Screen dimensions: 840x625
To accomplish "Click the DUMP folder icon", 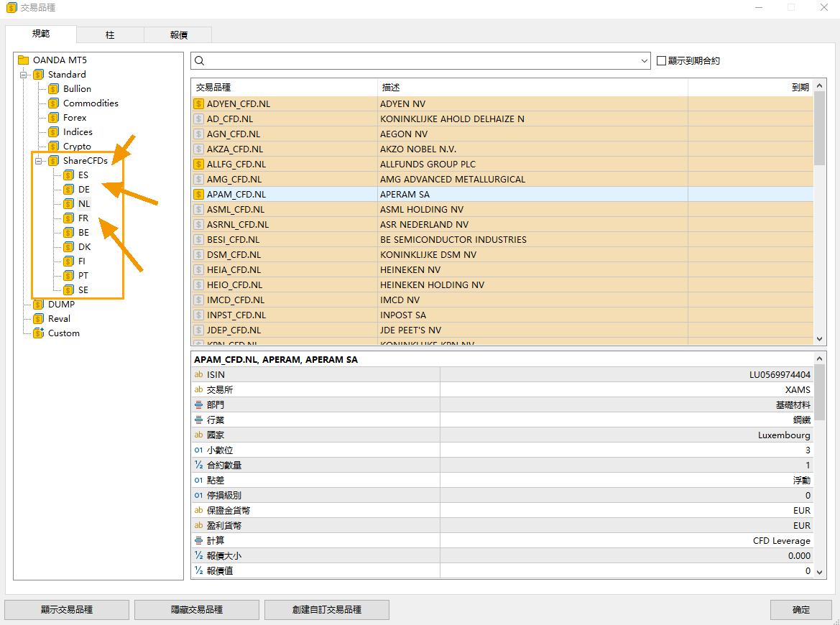I will tap(39, 305).
